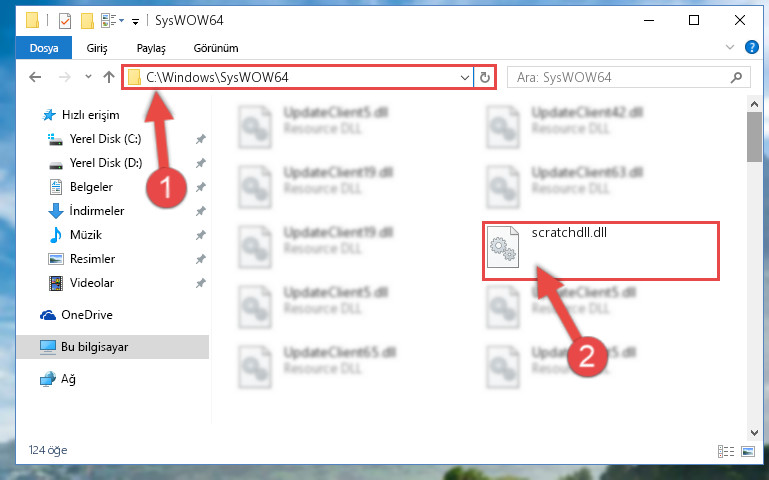
Task: Click the search magnifier icon
Action: tap(736, 77)
